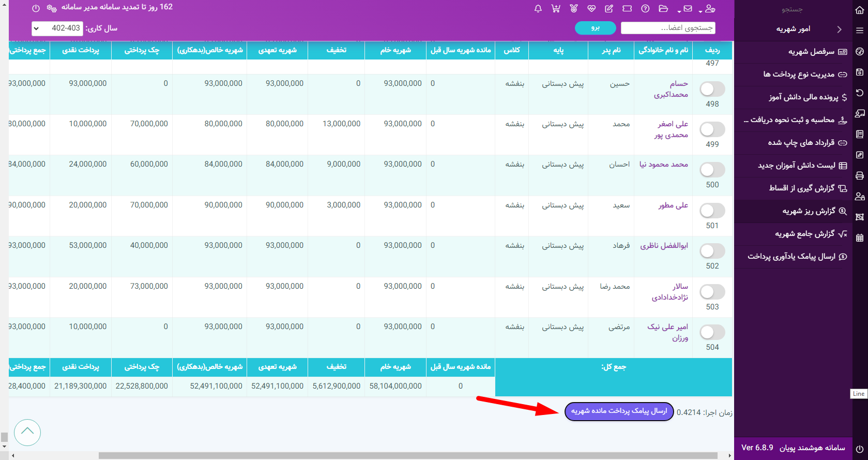Click the power icon beside Ver 6.8.9
Image resolution: width=868 pixels, height=460 pixels.
(860, 449)
